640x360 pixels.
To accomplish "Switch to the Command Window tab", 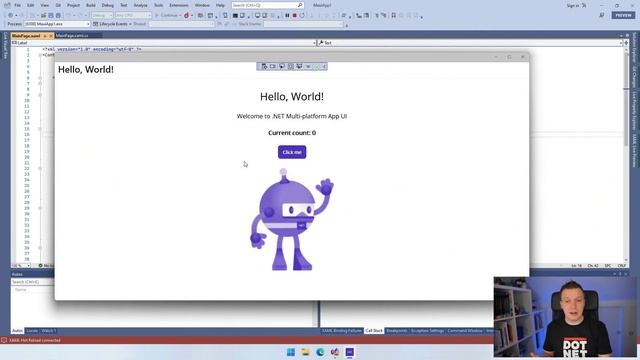I will (465, 331).
